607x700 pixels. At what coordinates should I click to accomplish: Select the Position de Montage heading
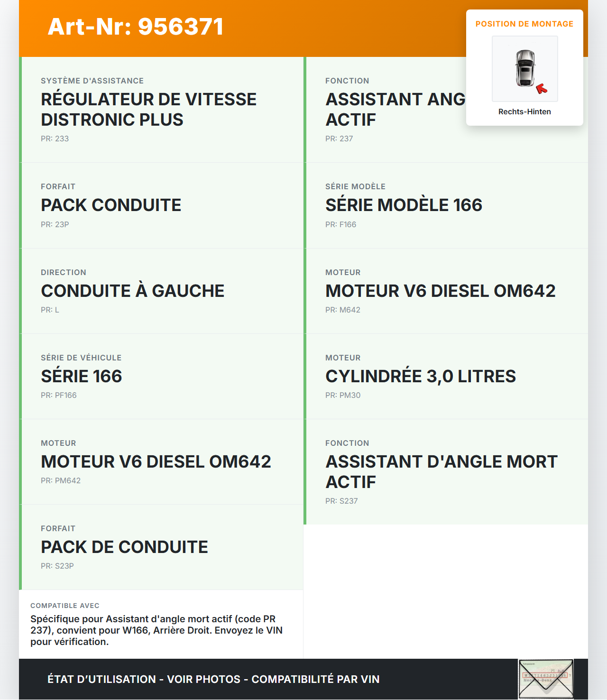click(524, 24)
